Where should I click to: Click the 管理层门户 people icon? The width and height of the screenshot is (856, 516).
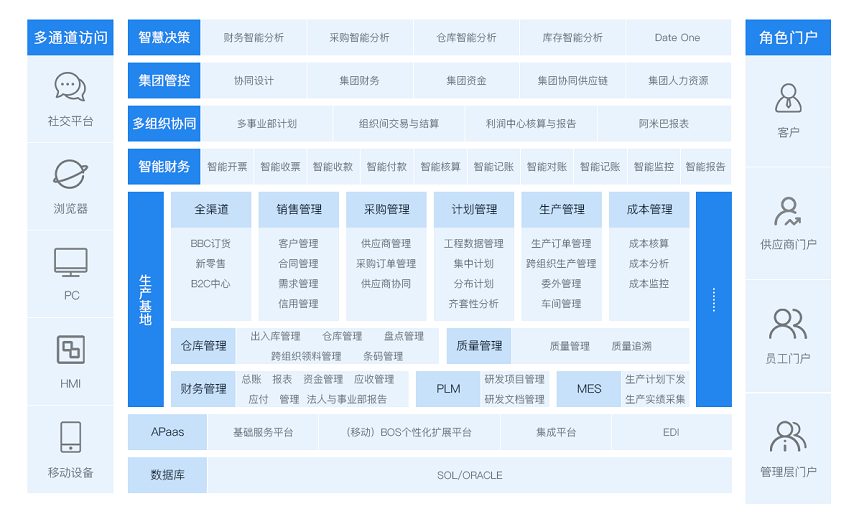pos(788,436)
